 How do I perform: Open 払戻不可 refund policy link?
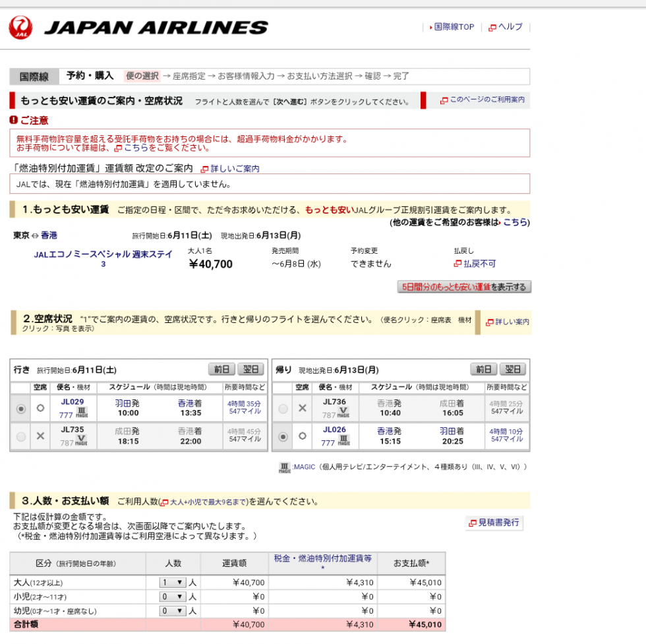(480, 264)
